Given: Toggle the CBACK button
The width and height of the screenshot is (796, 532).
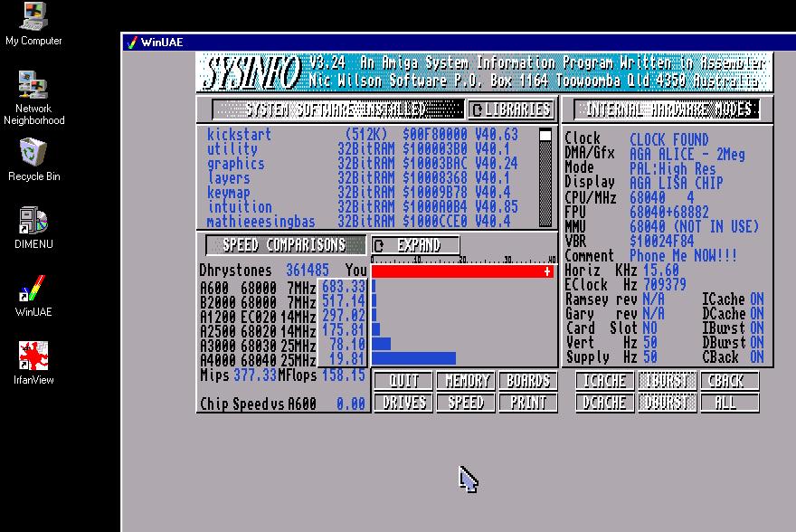Looking at the screenshot, I should pos(729,381).
